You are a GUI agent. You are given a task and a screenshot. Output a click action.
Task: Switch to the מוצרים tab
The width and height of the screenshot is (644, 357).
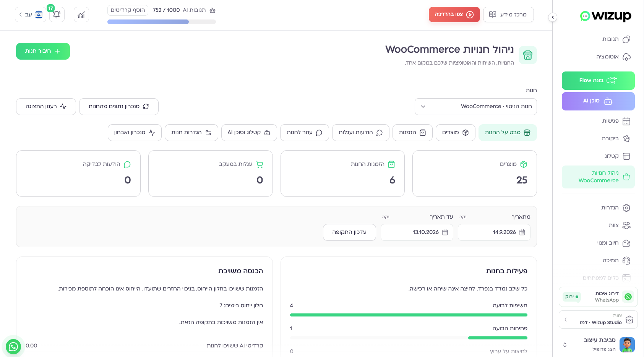click(x=456, y=133)
